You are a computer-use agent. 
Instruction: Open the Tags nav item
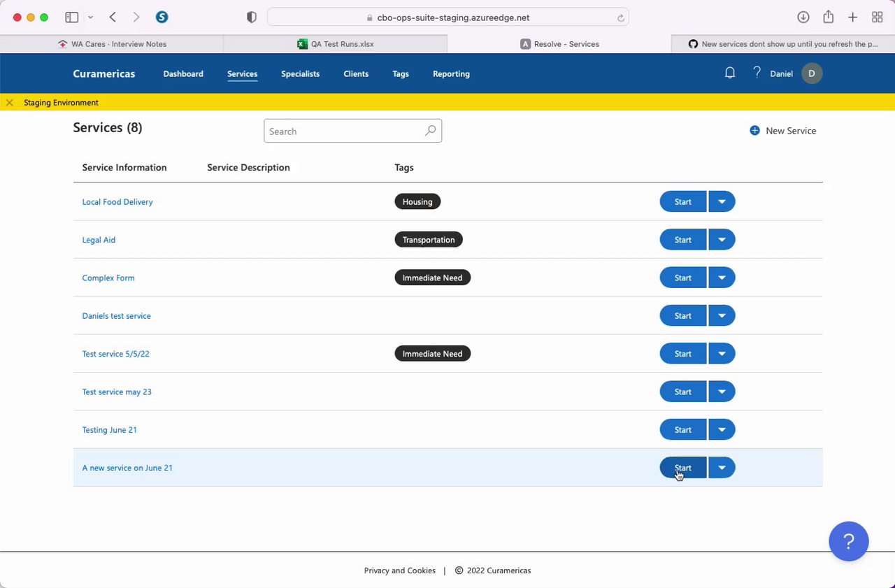[x=401, y=73]
